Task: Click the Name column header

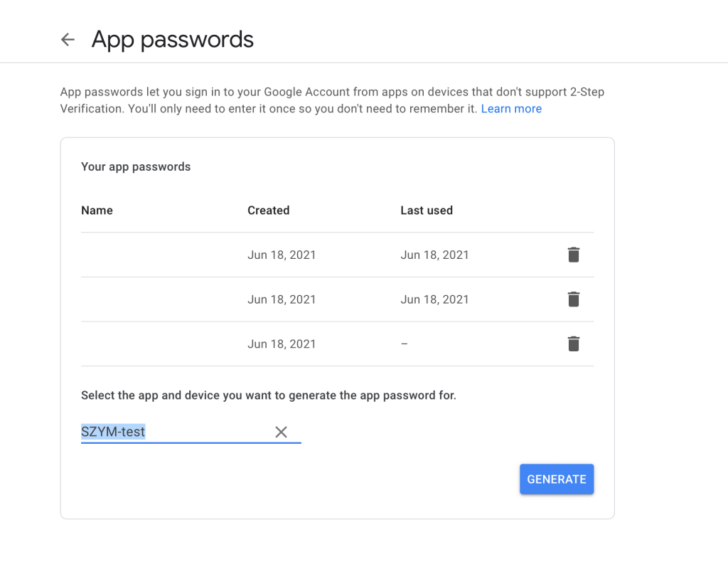Action: tap(97, 211)
